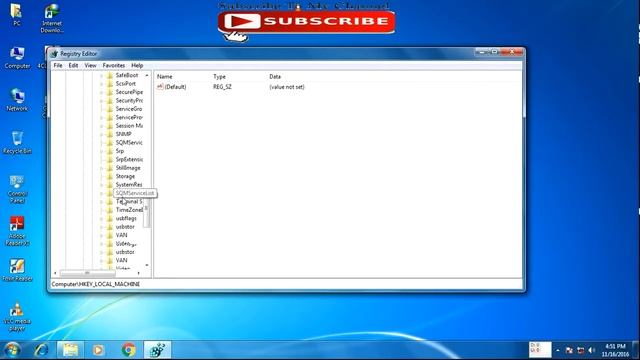Select the SecurePipe registry key

point(129,92)
